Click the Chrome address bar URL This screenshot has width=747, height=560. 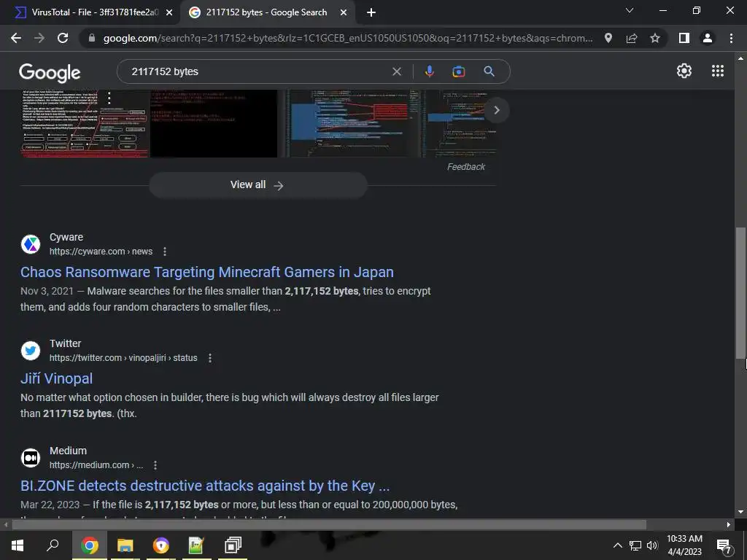tap(348, 38)
